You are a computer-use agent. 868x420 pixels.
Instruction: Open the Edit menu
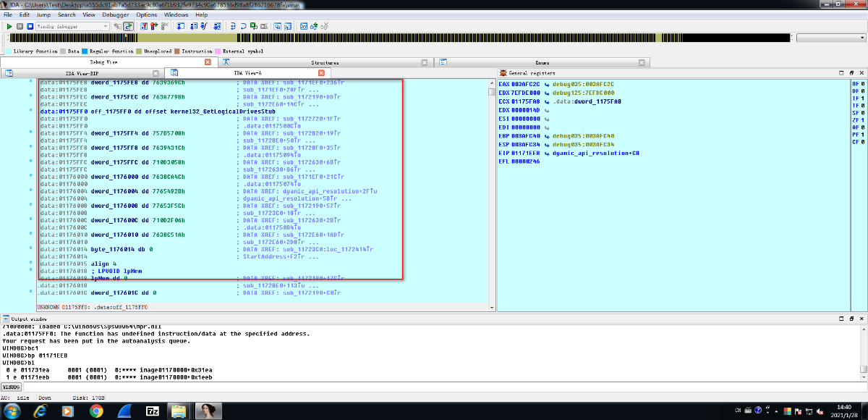pos(25,14)
